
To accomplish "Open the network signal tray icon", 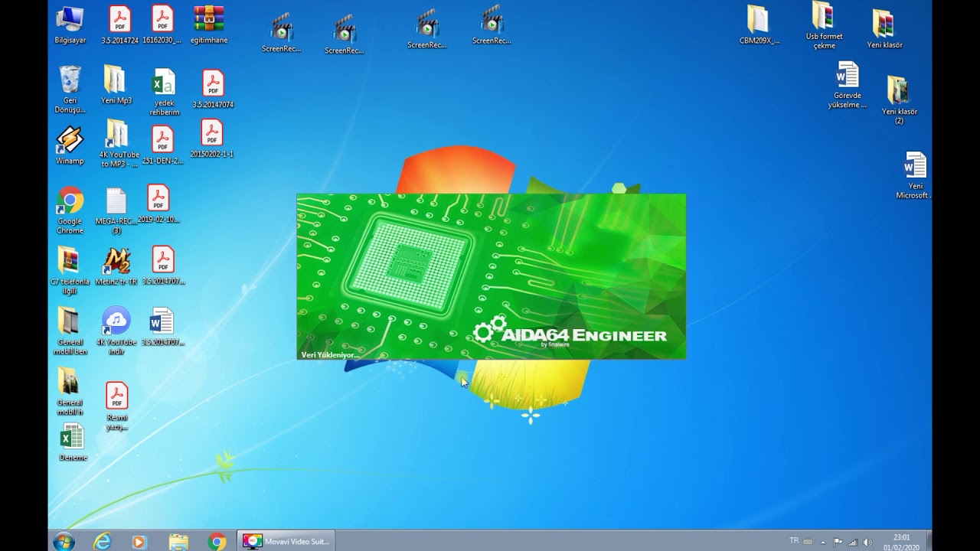I will pos(852,542).
